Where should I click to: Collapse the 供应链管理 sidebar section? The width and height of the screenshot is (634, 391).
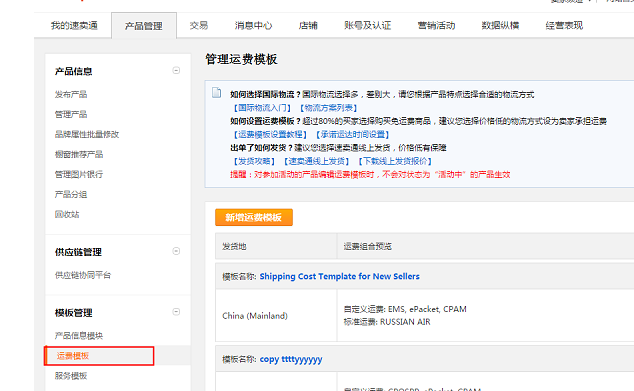176,252
